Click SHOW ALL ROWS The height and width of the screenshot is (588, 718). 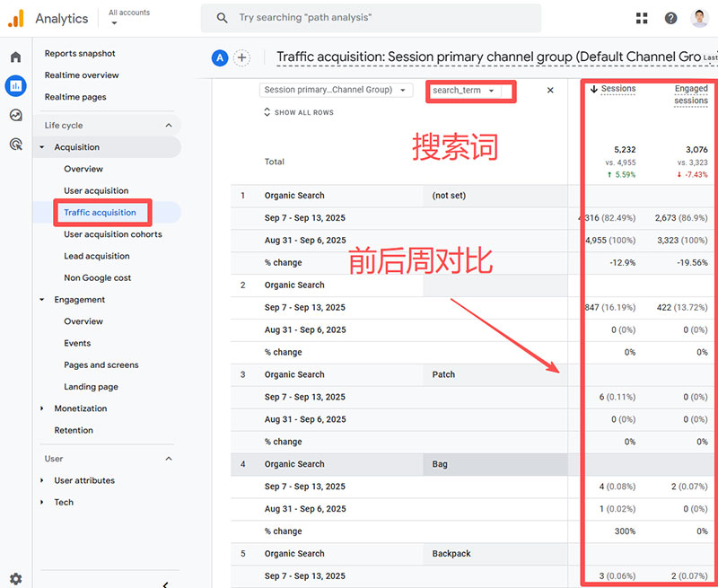[299, 112]
